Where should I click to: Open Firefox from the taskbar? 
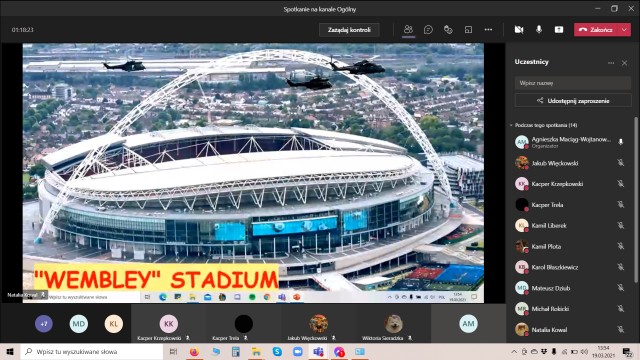(194, 351)
